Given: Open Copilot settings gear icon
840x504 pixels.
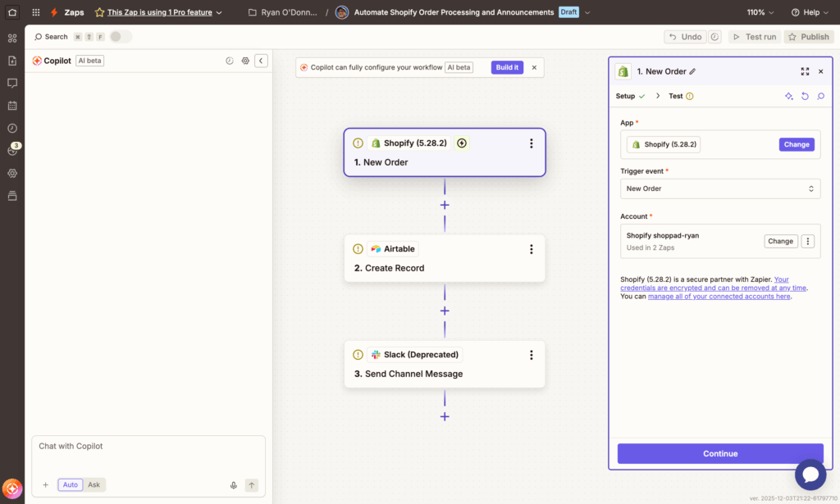Looking at the screenshot, I should tap(245, 61).
